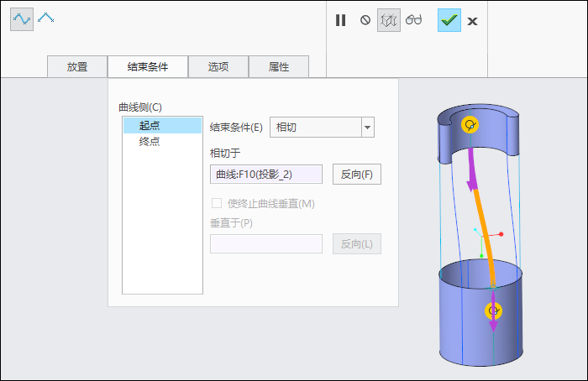The image size is (588, 381).
Task: Select the straight-line curve type icon
Action: (45, 18)
